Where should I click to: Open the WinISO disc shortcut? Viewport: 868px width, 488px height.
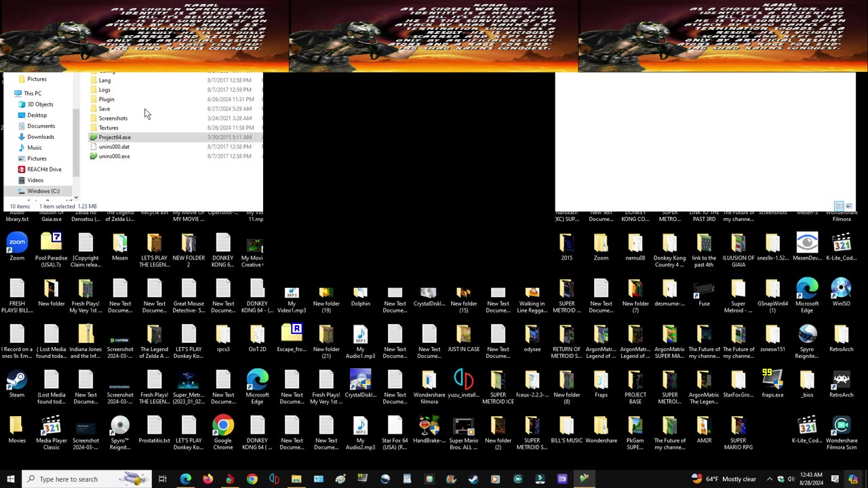pos(841,293)
